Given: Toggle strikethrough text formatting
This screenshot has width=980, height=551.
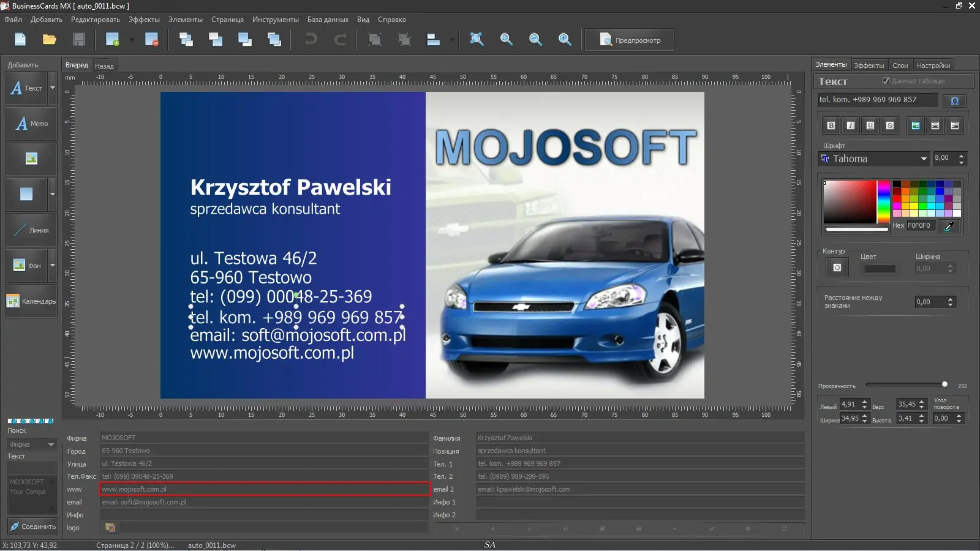Looking at the screenshot, I should coord(890,126).
